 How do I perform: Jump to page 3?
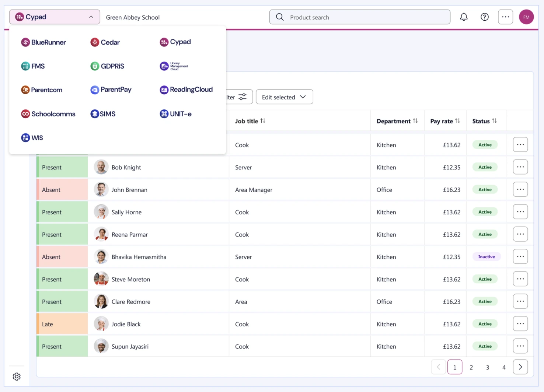[488, 367]
